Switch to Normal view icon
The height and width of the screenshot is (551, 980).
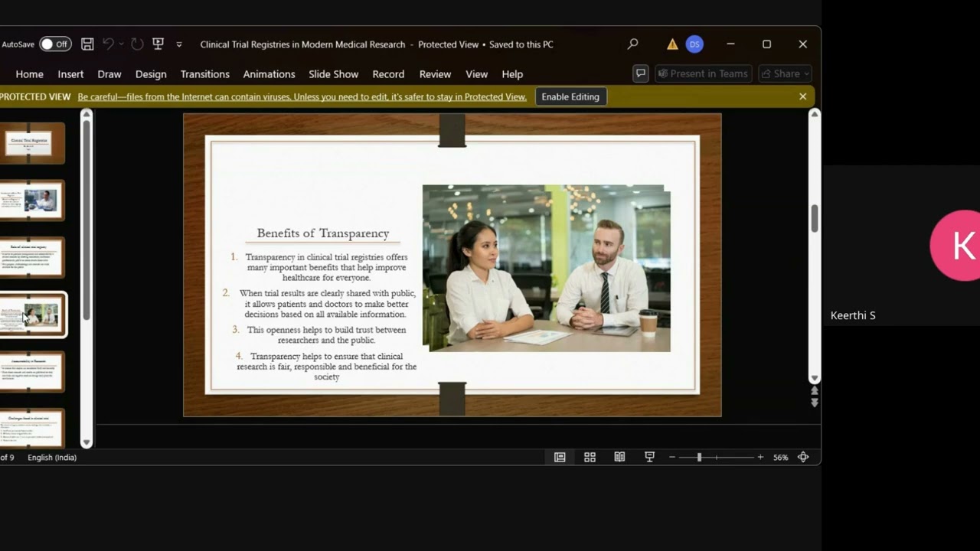[560, 457]
